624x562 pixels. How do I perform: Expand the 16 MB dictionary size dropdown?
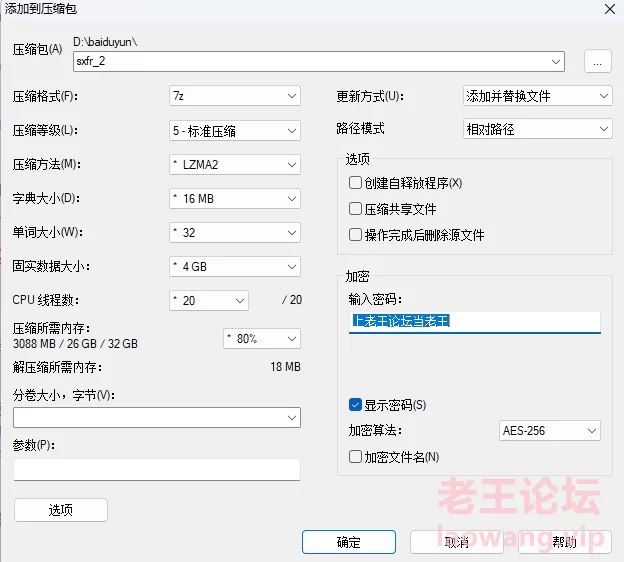point(234,198)
